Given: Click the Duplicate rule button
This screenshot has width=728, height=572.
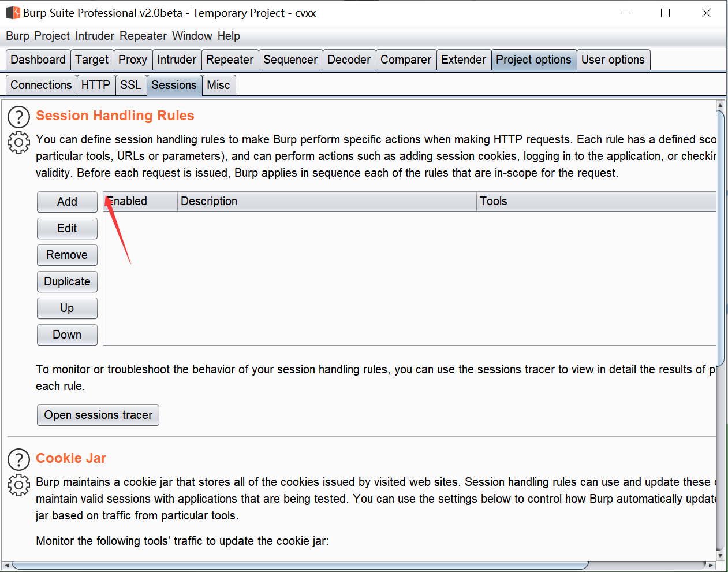Looking at the screenshot, I should [67, 281].
